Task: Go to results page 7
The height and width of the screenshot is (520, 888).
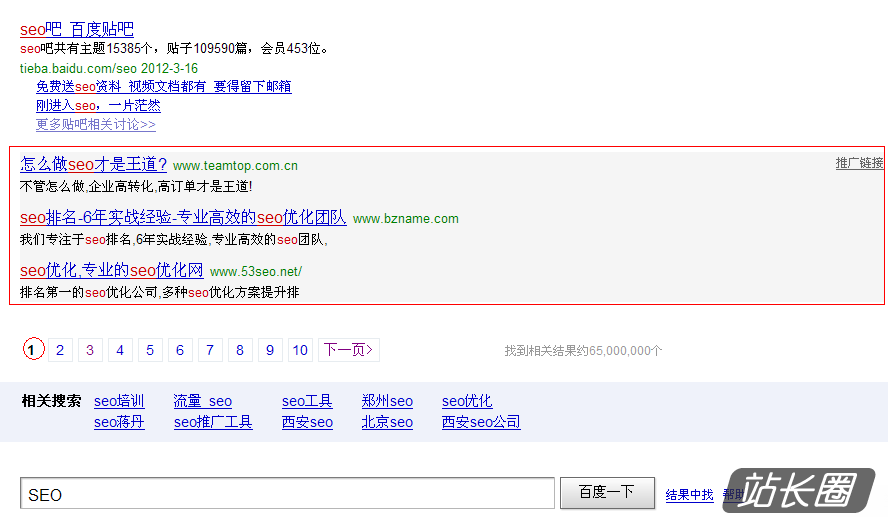Action: [210, 350]
